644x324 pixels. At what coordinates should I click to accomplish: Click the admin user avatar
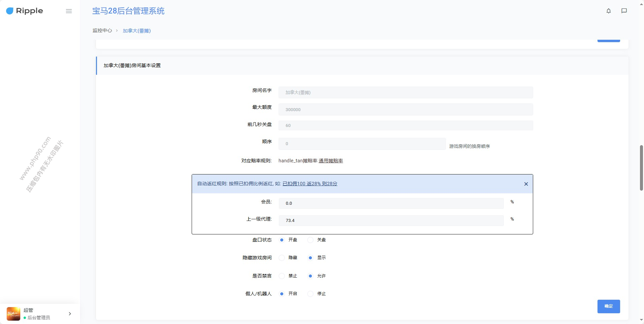[x=13, y=314]
